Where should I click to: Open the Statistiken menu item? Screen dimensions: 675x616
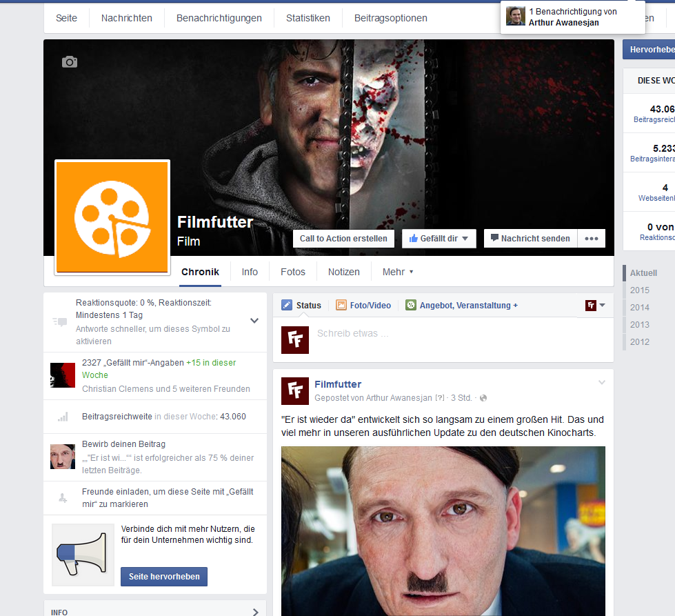tap(308, 18)
